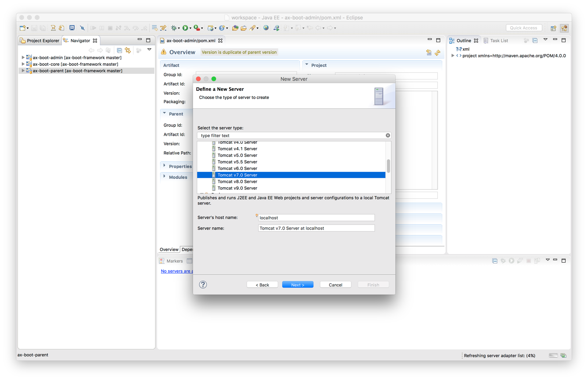Click the Server's host name field
This screenshot has width=588, height=380.
coord(316,218)
